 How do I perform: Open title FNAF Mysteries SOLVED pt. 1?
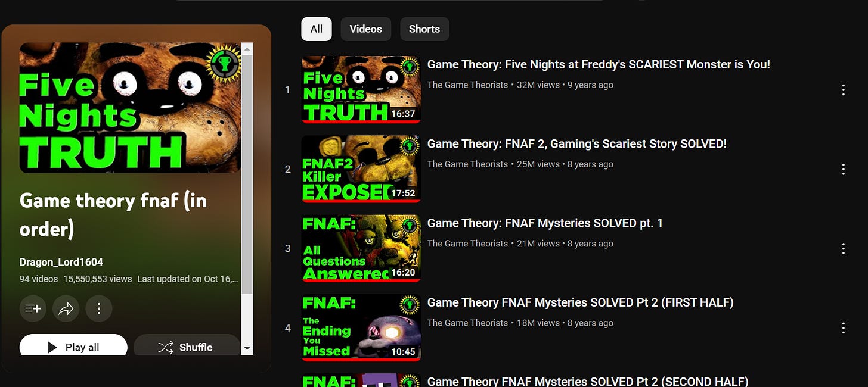coord(545,223)
